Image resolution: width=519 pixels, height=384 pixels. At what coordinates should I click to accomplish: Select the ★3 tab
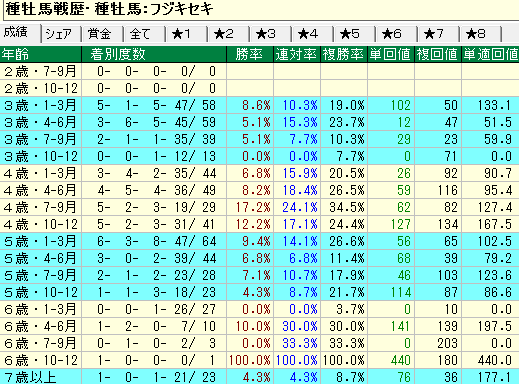(x=270, y=34)
